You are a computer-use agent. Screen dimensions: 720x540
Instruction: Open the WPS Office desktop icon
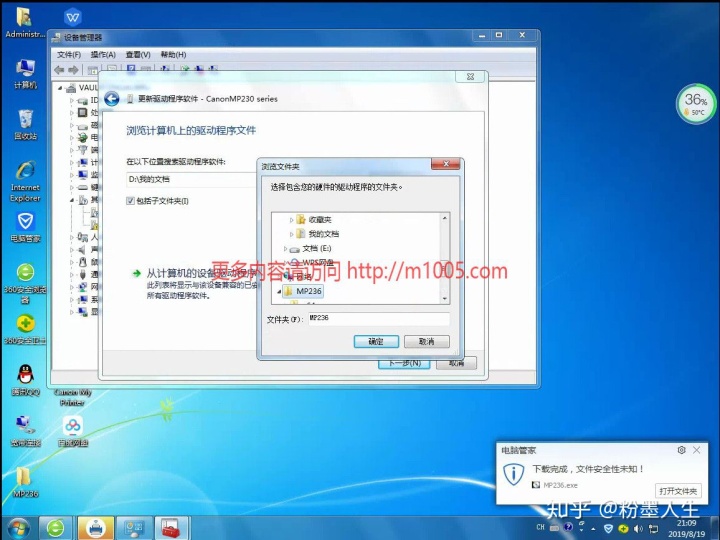click(x=73, y=17)
